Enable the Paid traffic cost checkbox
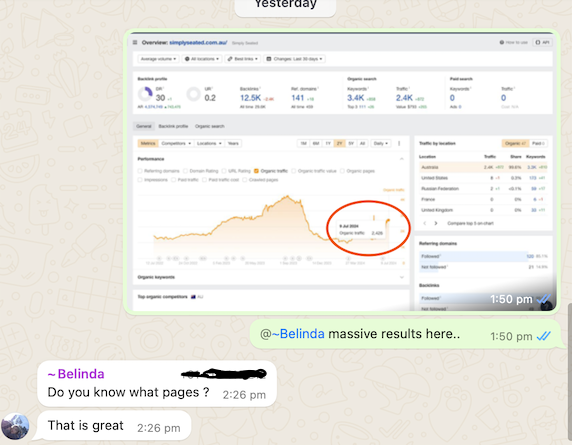Viewport: 572px width, 445px height. point(204,180)
